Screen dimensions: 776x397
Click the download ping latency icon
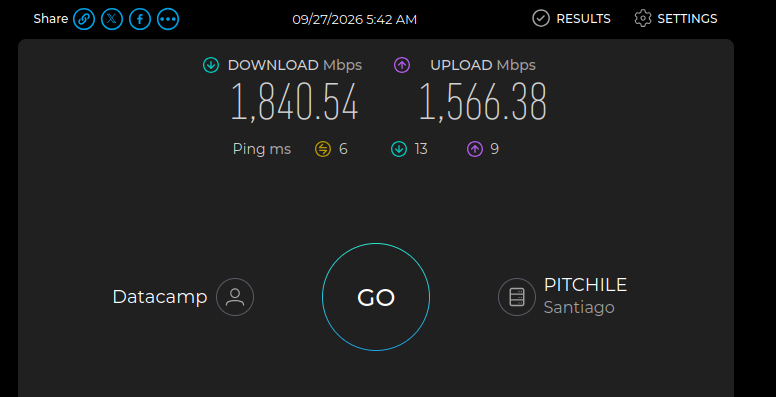click(x=399, y=149)
